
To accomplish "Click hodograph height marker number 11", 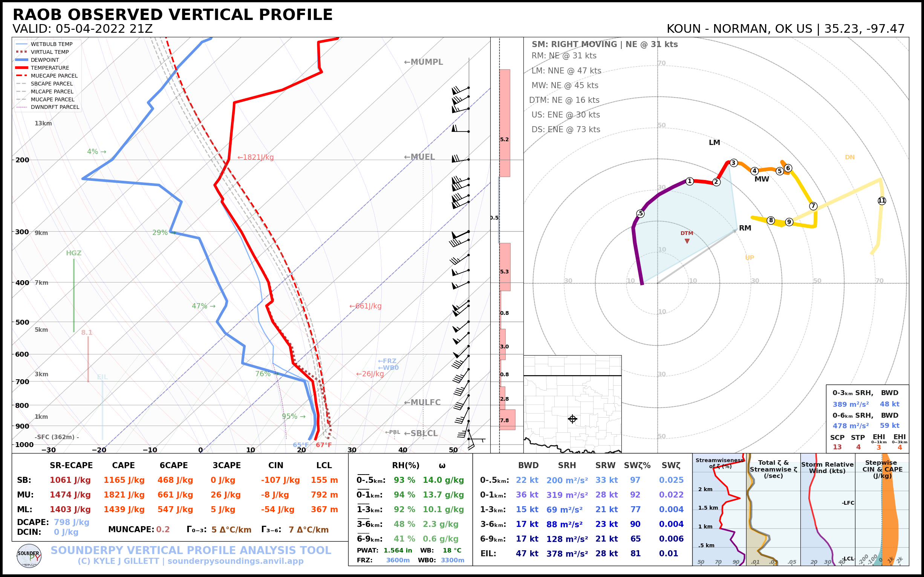I will pyautogui.click(x=882, y=201).
